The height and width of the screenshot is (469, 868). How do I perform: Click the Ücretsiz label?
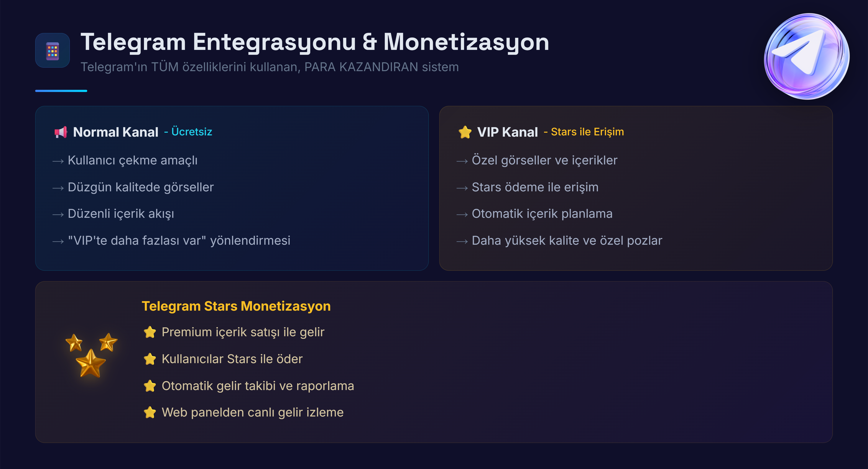[x=191, y=132]
